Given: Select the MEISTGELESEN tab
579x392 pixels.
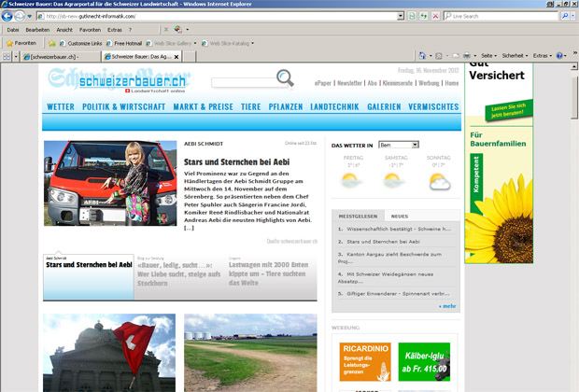Looking at the screenshot, I should click(x=357, y=216).
